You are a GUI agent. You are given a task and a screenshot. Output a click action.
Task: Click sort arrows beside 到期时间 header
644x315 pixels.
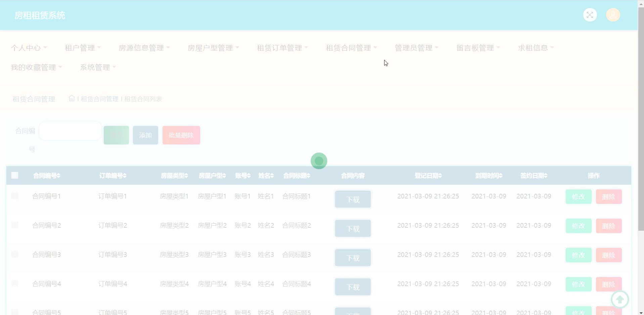[501, 176]
